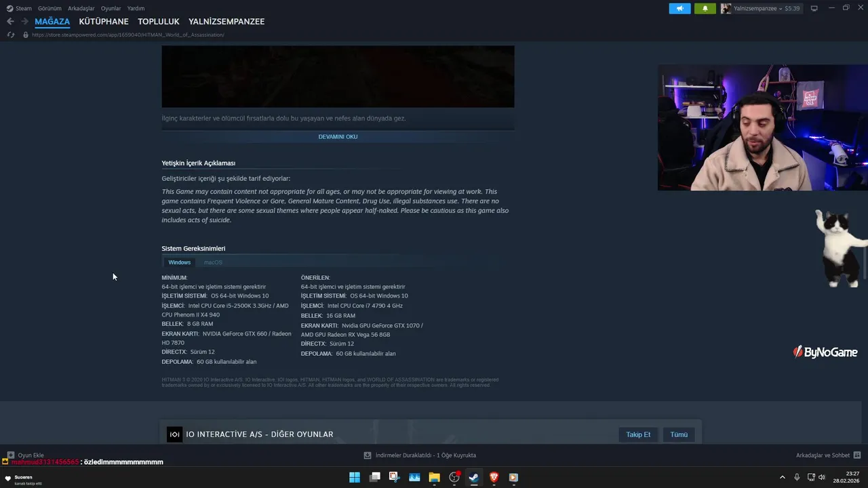The height and width of the screenshot is (488, 868).
Task: Click the Sistem Gereksinimleri heading
Action: coord(193,249)
